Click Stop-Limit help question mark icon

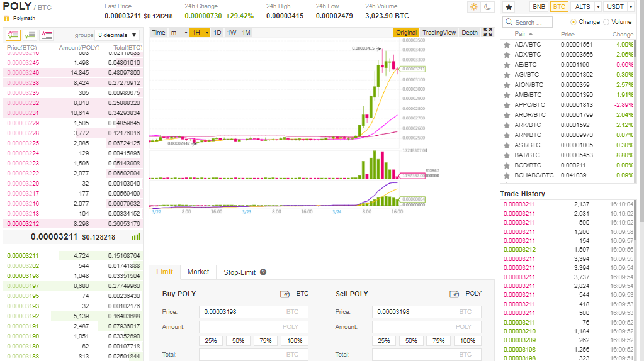pyautogui.click(x=263, y=272)
